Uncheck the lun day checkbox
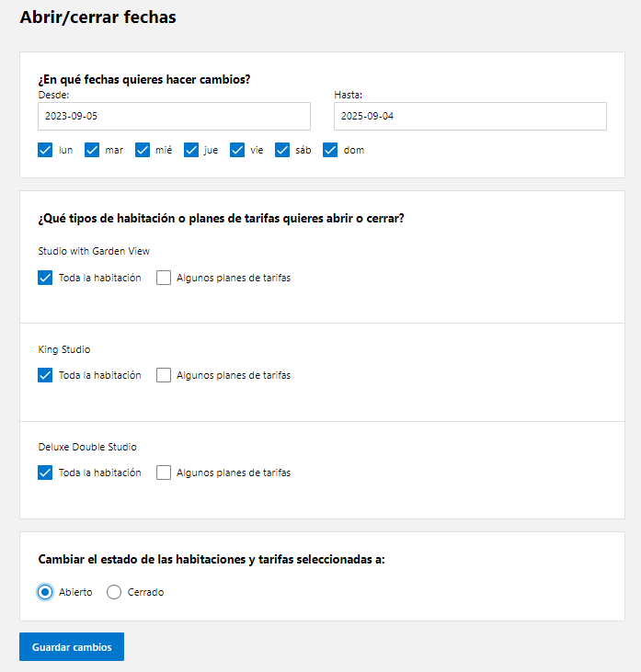This screenshot has width=641, height=672. (x=45, y=150)
